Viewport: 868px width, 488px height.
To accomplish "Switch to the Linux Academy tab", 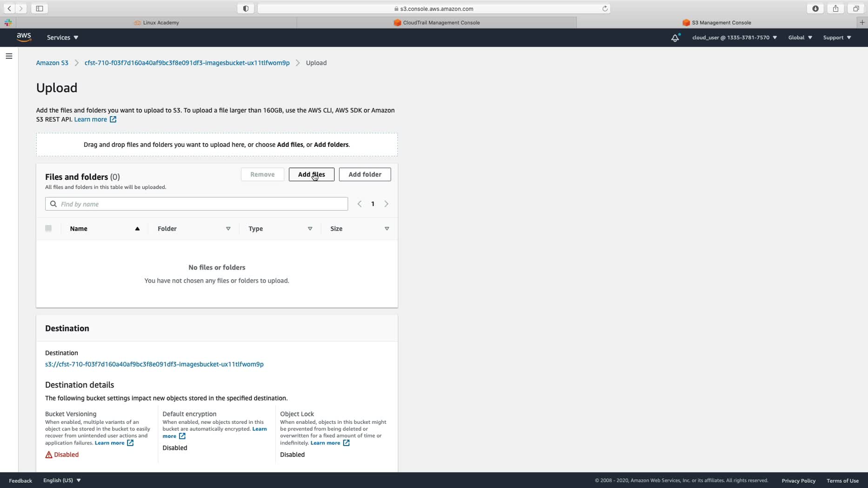I will [x=156, y=22].
